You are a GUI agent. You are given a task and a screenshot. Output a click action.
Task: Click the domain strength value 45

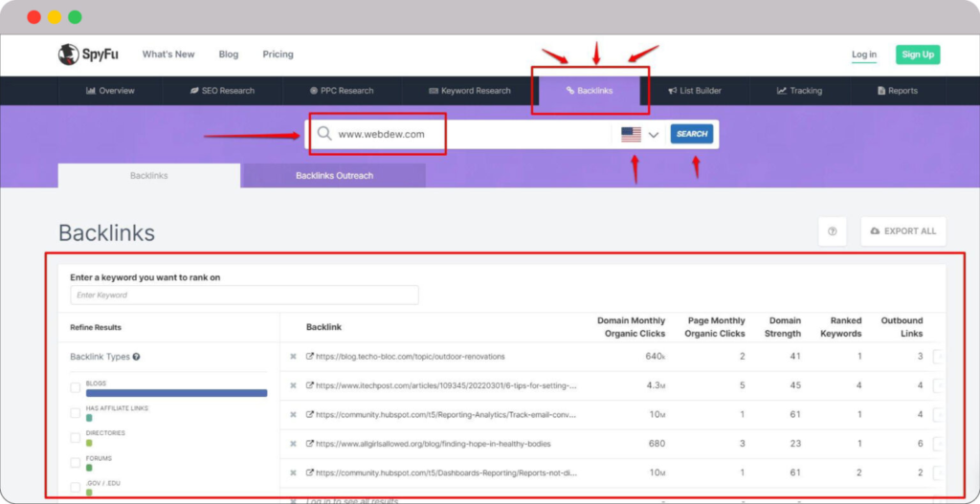pos(795,385)
